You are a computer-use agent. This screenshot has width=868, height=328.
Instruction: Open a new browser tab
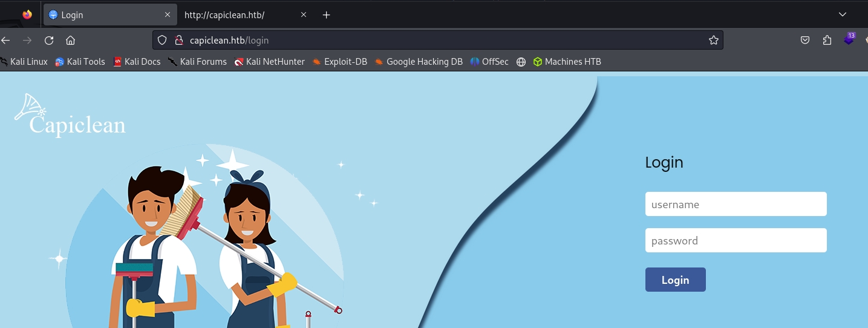coord(327,15)
